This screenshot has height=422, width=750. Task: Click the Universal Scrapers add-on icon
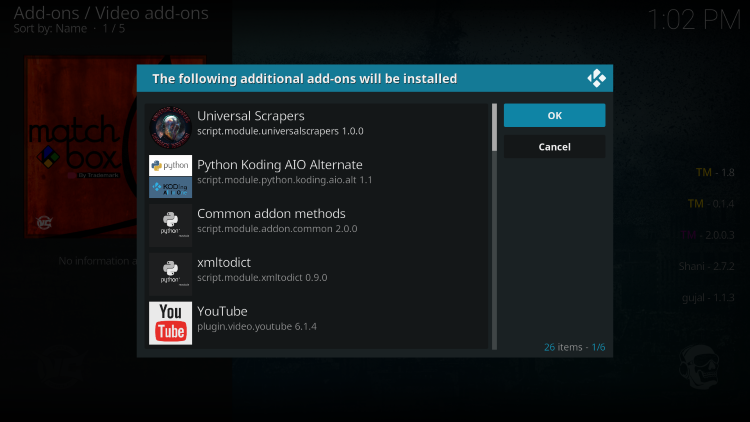[170, 126]
